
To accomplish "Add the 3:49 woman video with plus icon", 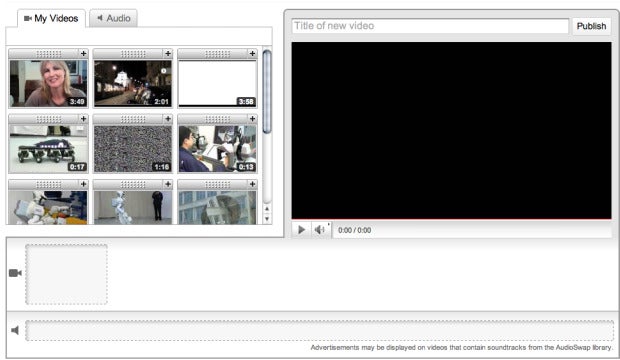I will point(83,53).
